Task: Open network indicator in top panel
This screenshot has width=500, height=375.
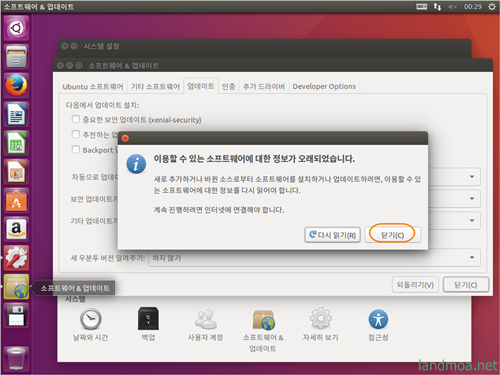Action: point(437,7)
